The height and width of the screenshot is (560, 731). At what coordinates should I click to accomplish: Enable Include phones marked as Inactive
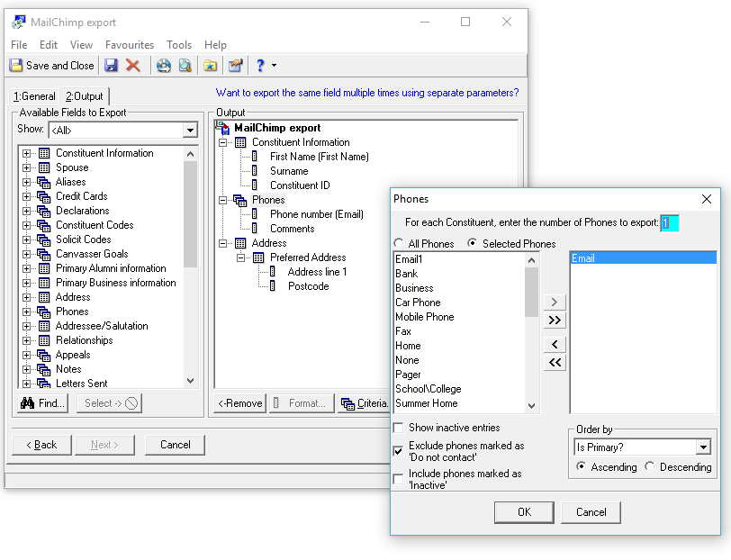[x=399, y=479]
